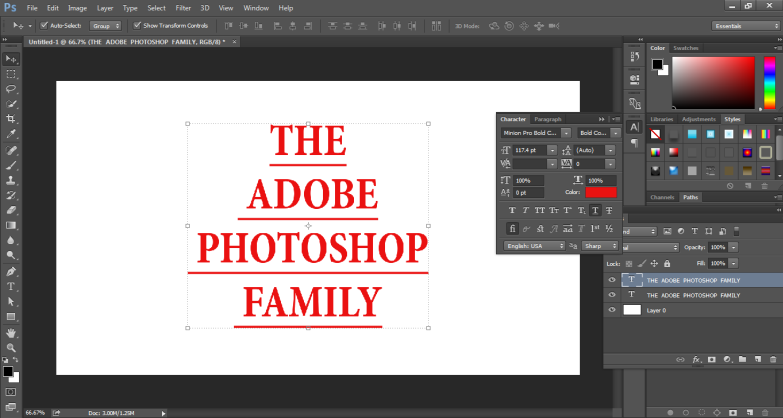Open the Filter menu
The width and height of the screenshot is (783, 418).
[x=183, y=8]
